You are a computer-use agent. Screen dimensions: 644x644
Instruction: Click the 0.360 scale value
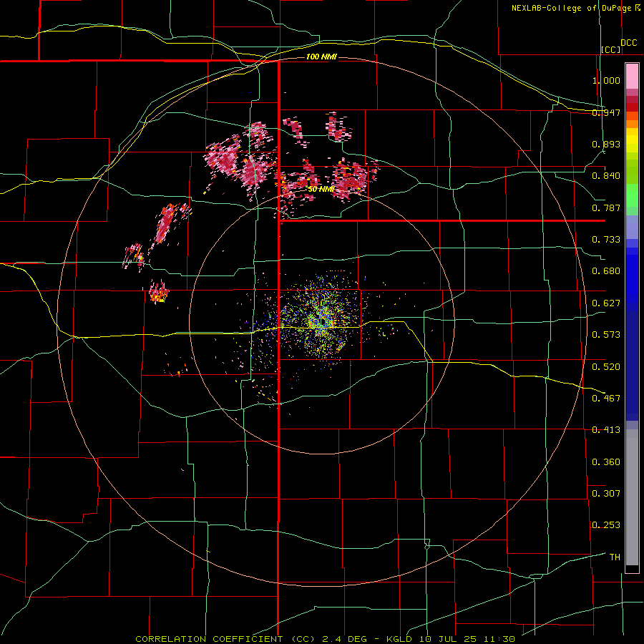pos(606,462)
